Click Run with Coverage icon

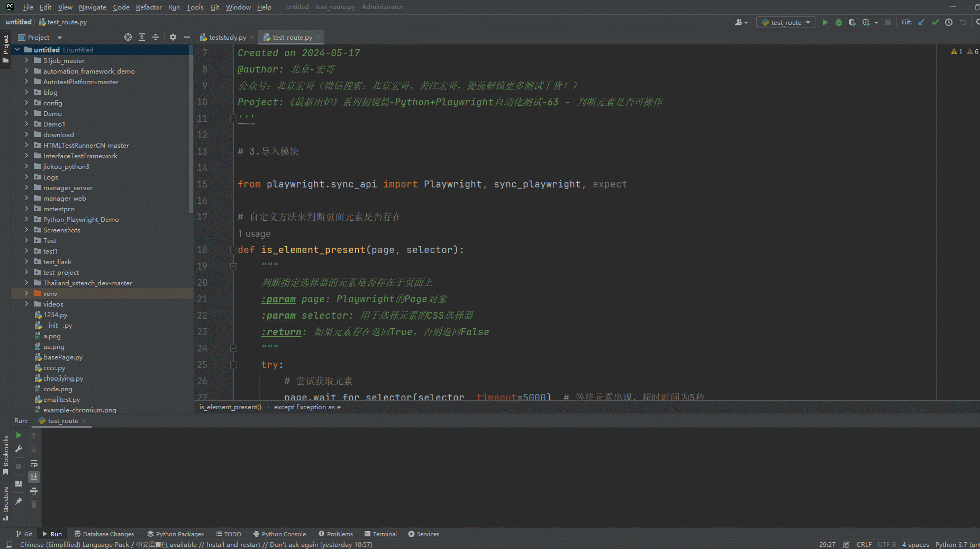tap(852, 22)
